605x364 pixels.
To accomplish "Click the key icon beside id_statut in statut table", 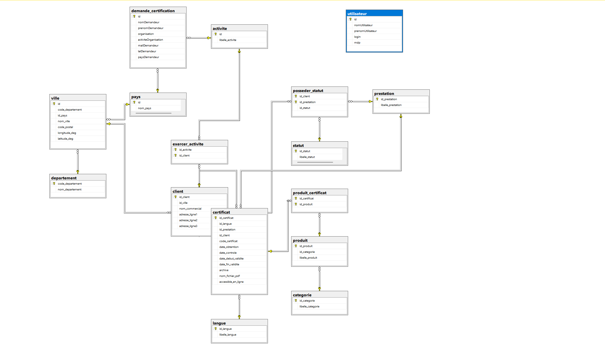I will [296, 151].
